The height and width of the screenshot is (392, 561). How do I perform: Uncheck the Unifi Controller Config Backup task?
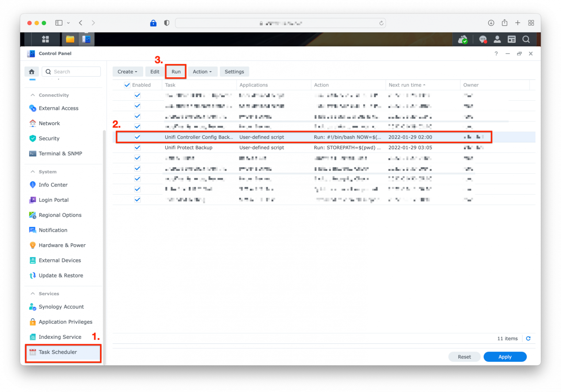(137, 137)
